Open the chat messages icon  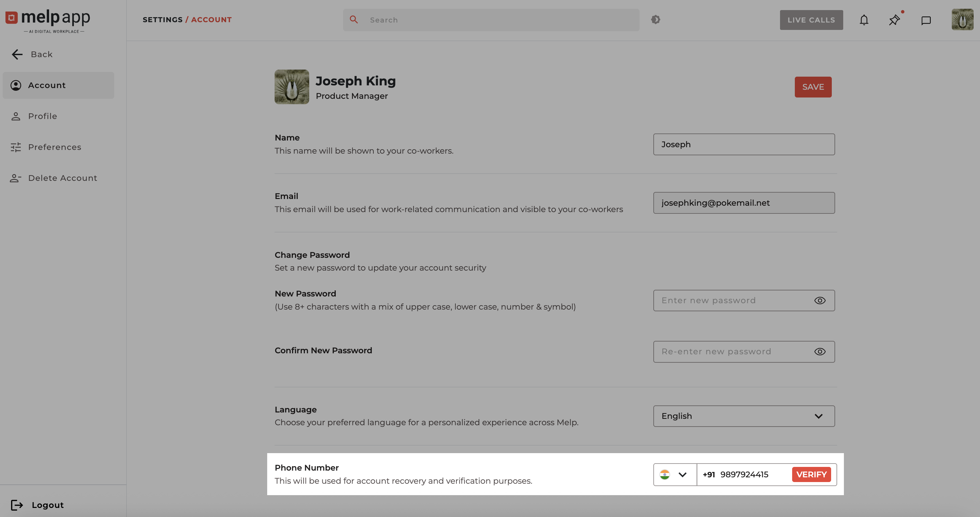coord(926,20)
